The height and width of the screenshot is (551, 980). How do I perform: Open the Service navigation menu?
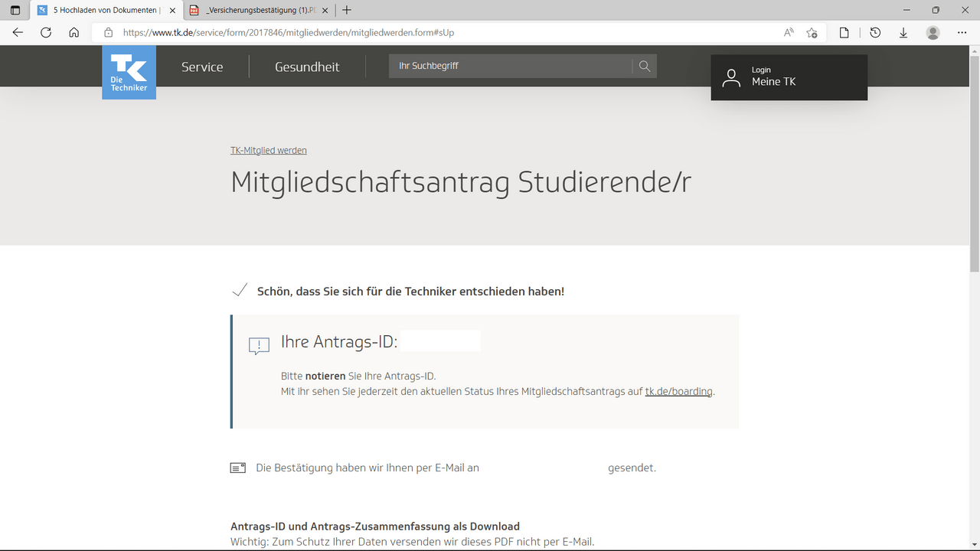(202, 67)
